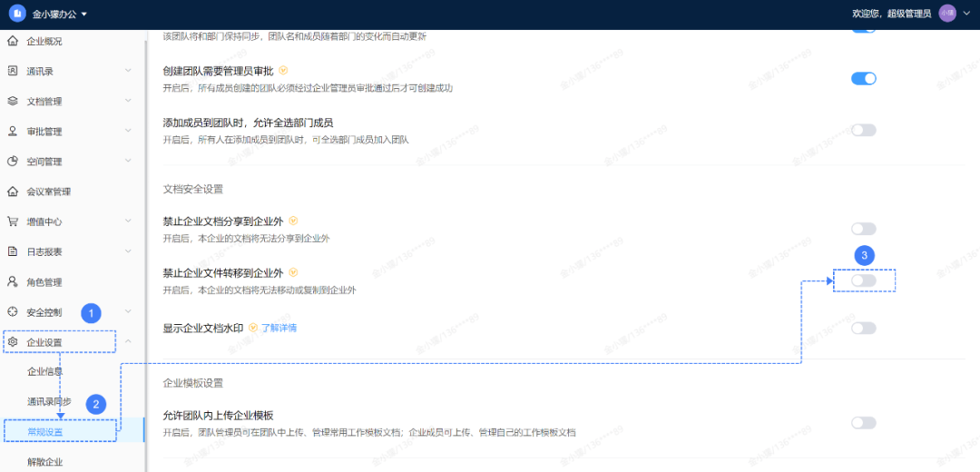Click the 企业概况 home icon
This screenshot has height=472, width=980.
tap(13, 41)
